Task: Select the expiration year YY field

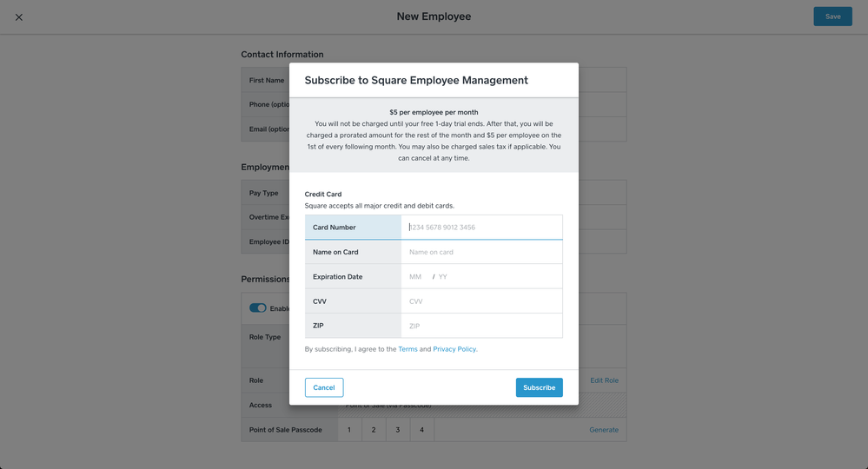Action: click(444, 277)
